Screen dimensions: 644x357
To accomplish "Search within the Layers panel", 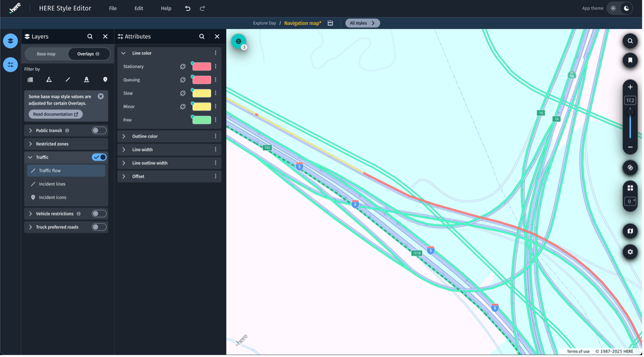I will pos(90,36).
